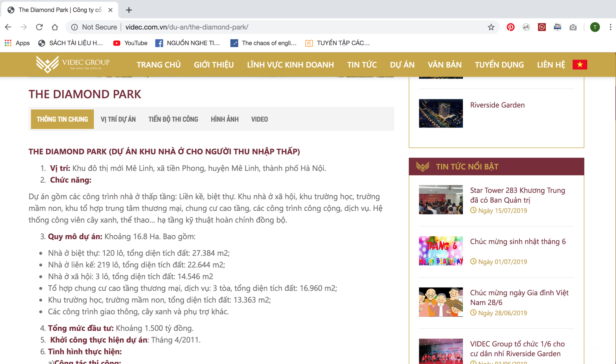Bookmark this page with the star icon
616x364 pixels.
click(491, 27)
